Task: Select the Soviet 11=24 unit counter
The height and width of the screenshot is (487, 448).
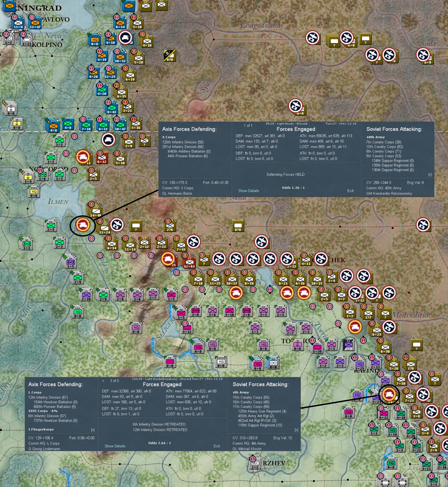Action: click(105, 228)
